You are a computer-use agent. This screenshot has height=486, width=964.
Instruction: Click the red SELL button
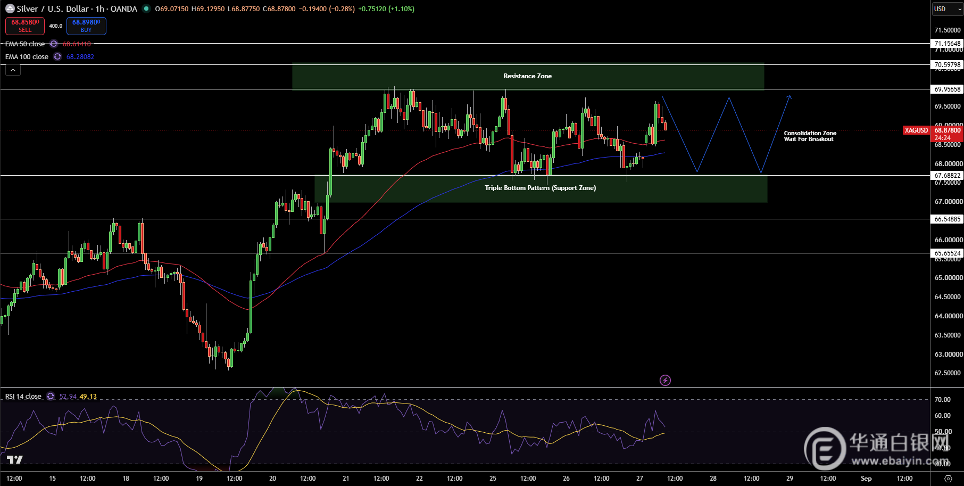pos(23,26)
